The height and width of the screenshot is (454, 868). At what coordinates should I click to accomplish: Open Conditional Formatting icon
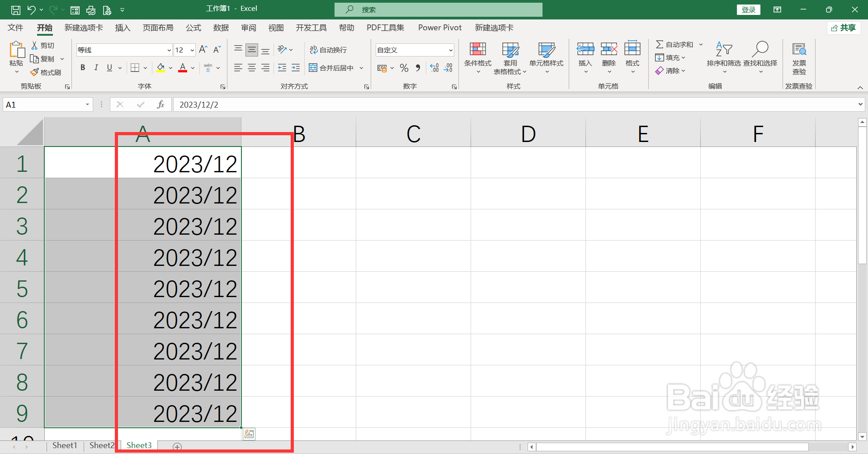click(478, 49)
